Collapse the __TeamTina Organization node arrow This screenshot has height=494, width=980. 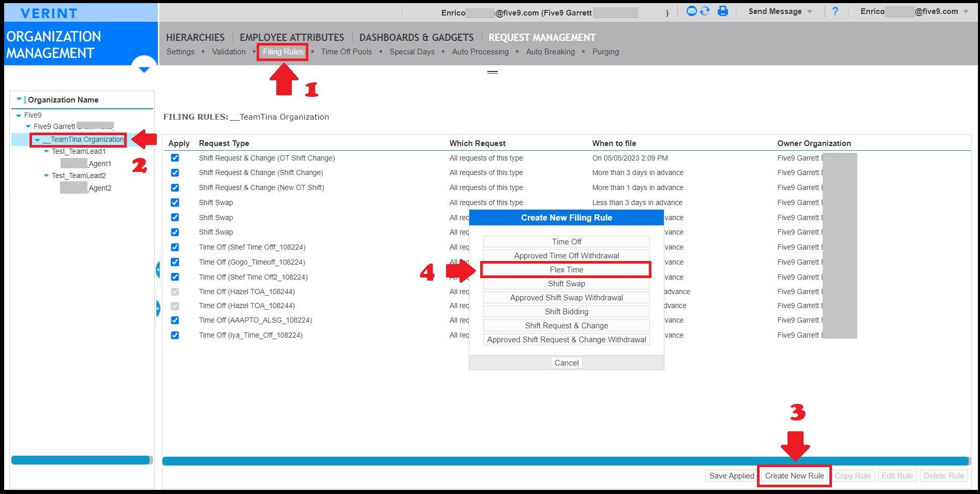click(37, 140)
